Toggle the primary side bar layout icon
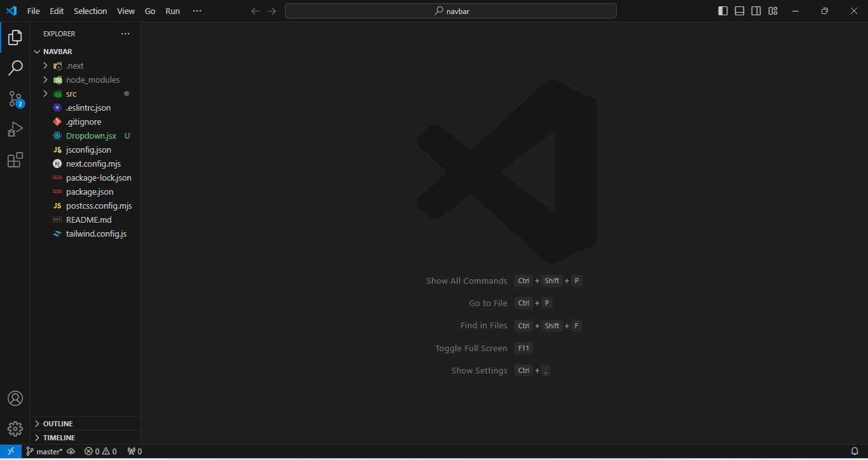This screenshot has height=460, width=868. tap(723, 11)
